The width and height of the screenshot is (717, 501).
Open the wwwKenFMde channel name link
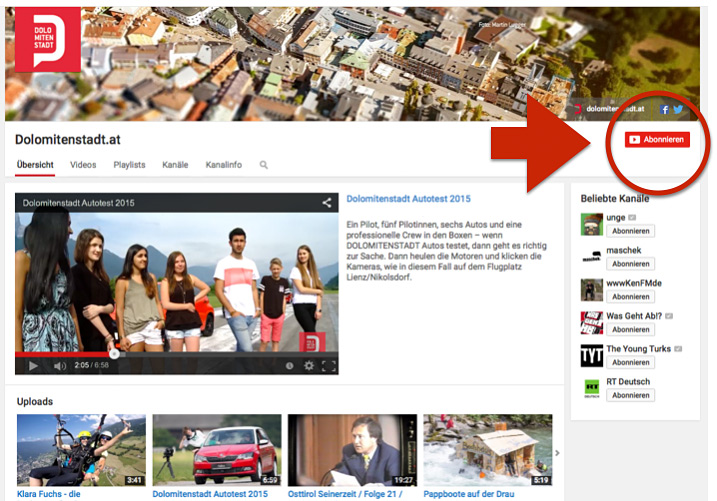634,283
